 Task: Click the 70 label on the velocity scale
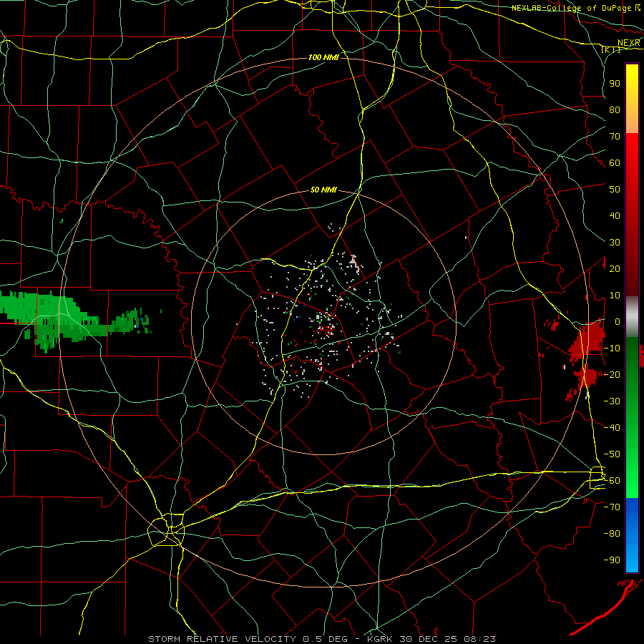tap(615, 137)
